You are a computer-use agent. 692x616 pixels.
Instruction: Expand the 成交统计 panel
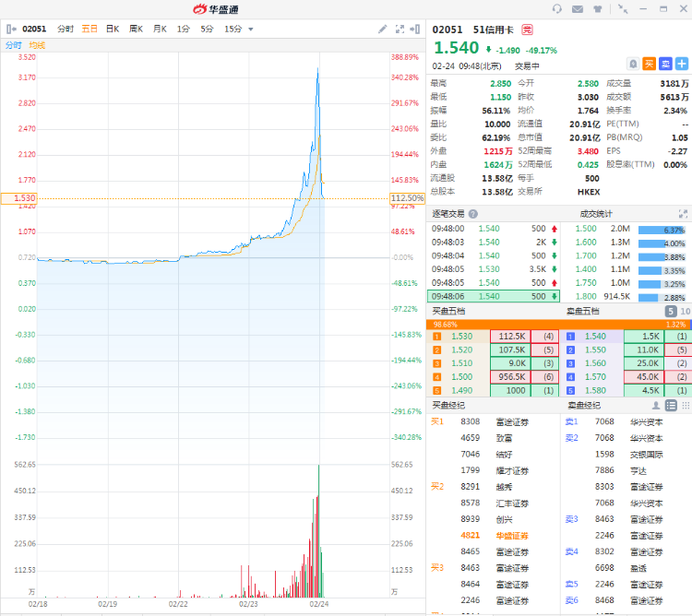tap(683, 214)
